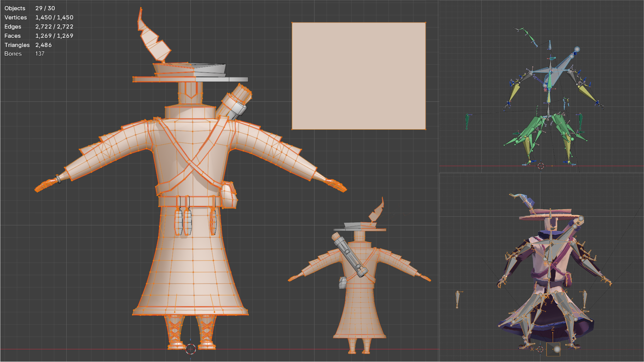The width and height of the screenshot is (644, 362).
Task: Select the quiver on the large model's shoulder
Action: click(x=234, y=102)
